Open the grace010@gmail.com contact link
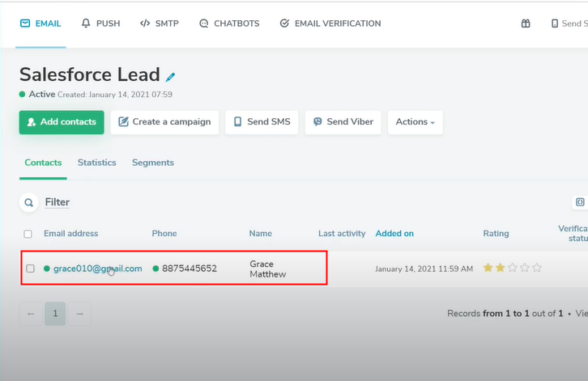Viewport: 588px width, 381px height. click(98, 269)
